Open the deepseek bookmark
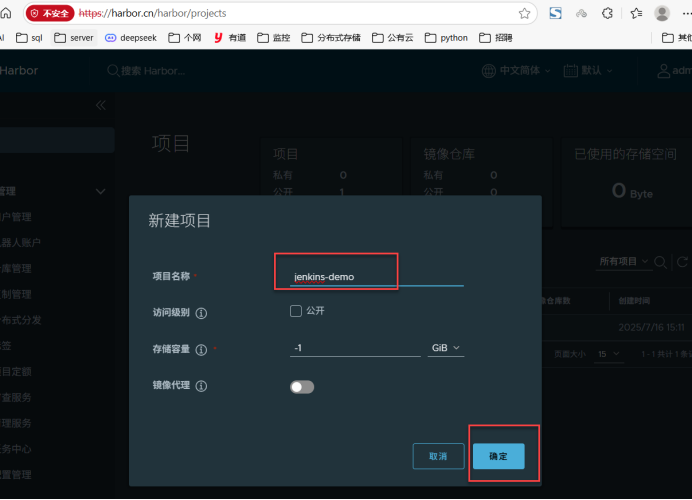This screenshot has width=692, height=500. (132, 37)
